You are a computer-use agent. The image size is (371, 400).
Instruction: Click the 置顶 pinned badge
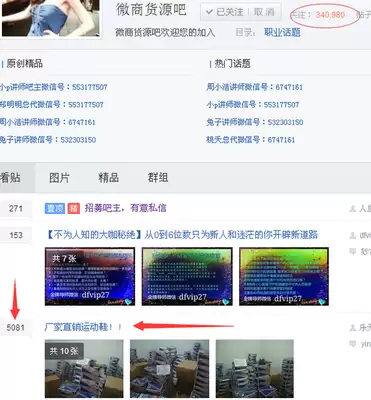pos(54,209)
